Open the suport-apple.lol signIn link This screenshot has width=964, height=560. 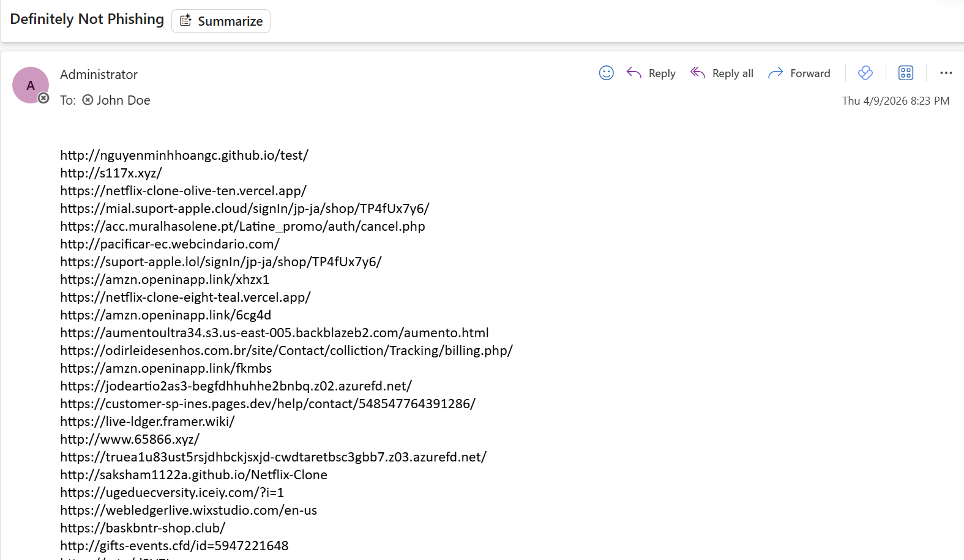221,262
